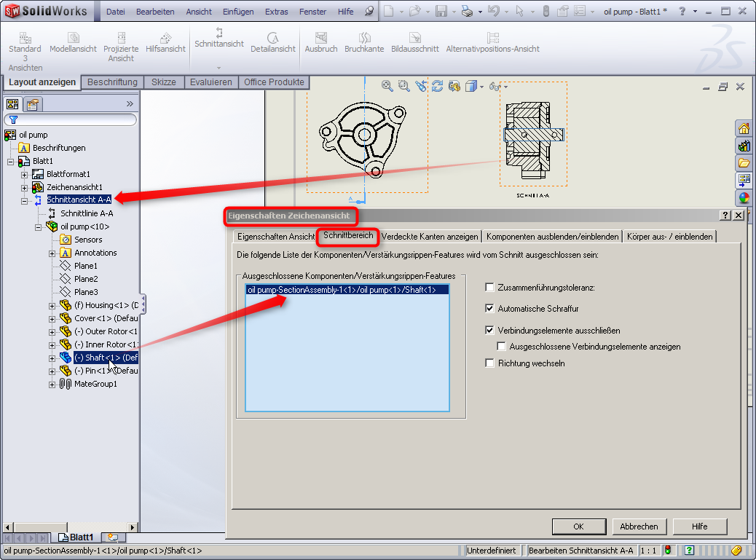Click the tree horizontal scrollbar right arrow
This screenshot has width=756, height=560.
pyautogui.click(x=132, y=527)
